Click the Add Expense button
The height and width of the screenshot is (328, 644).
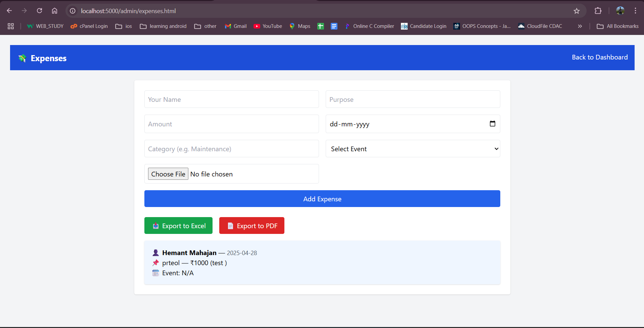(322, 199)
